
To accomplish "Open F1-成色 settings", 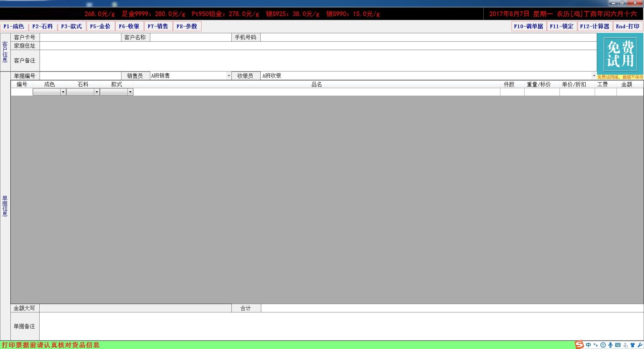I will click(14, 26).
